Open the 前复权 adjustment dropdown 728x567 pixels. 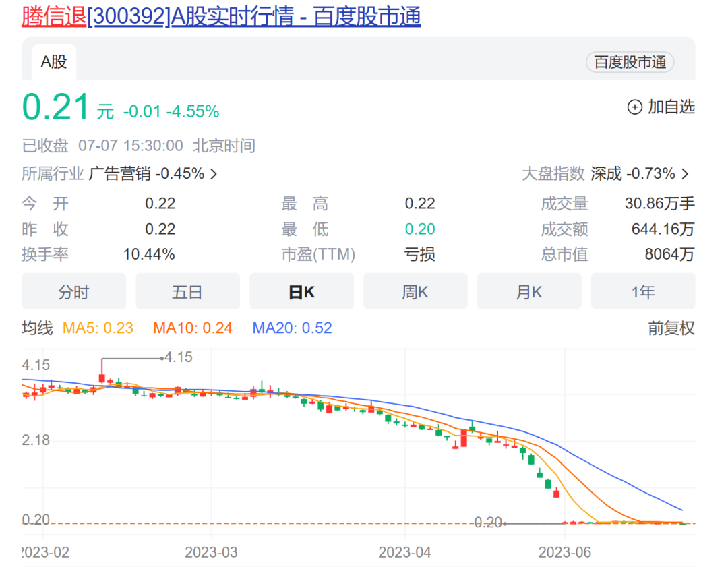click(671, 328)
